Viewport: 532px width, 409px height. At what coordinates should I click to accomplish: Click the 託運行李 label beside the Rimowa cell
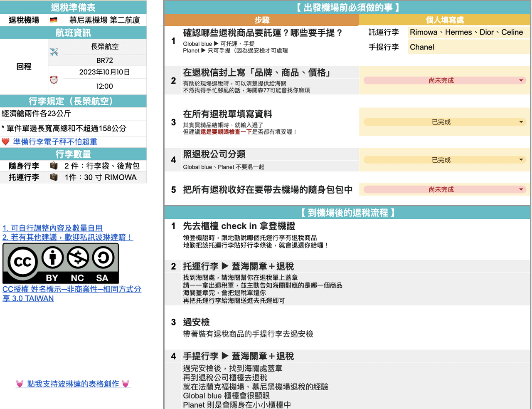click(384, 32)
